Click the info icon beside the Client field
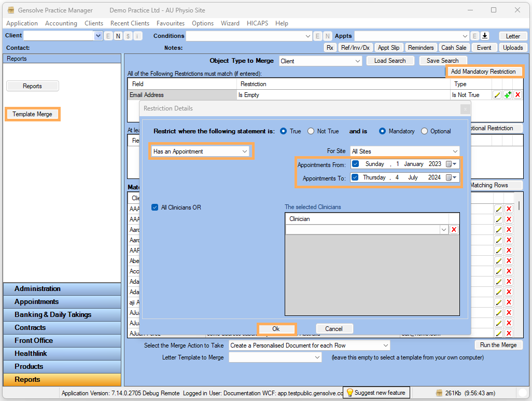532x401 pixels. [x=138, y=36]
